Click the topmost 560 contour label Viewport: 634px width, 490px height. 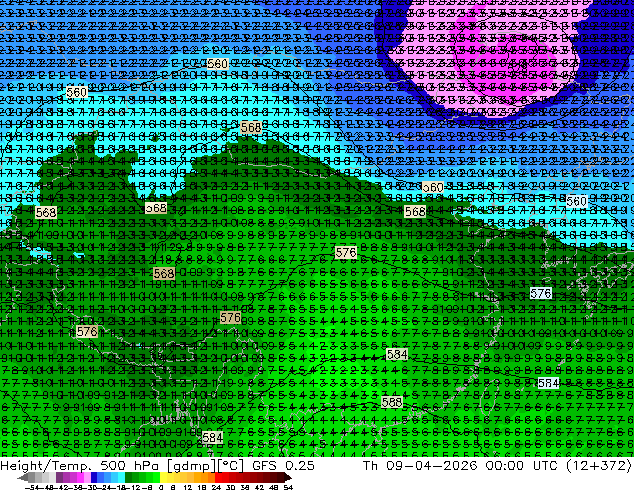point(218,64)
